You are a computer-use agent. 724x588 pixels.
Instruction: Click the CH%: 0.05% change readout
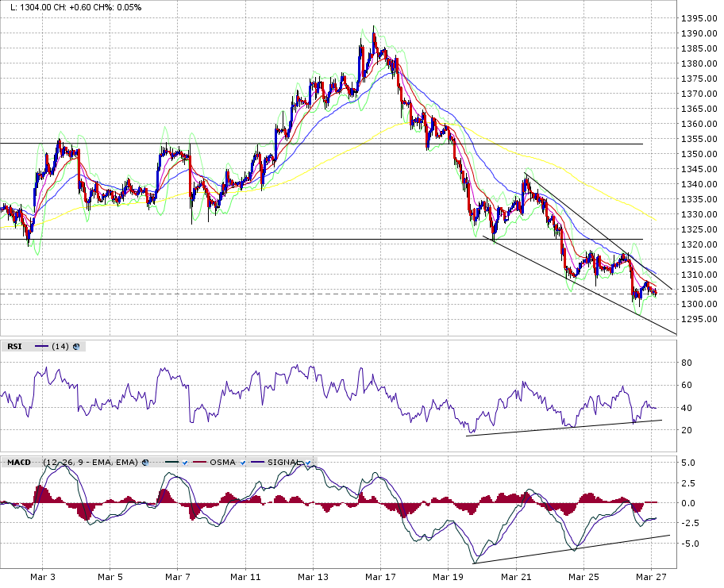tap(119, 8)
